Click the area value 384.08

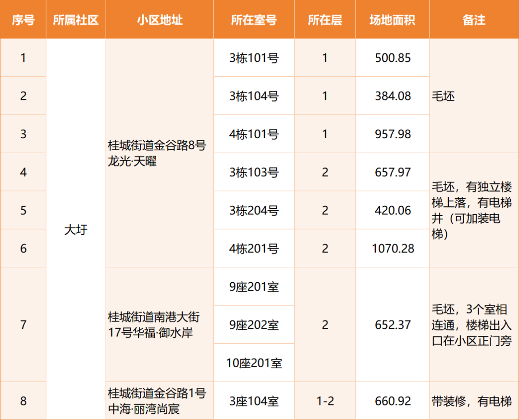click(x=392, y=96)
